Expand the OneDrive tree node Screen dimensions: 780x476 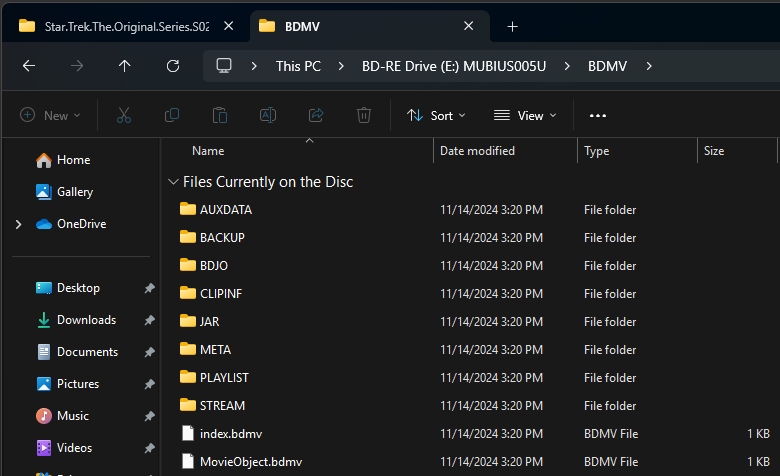coord(18,224)
